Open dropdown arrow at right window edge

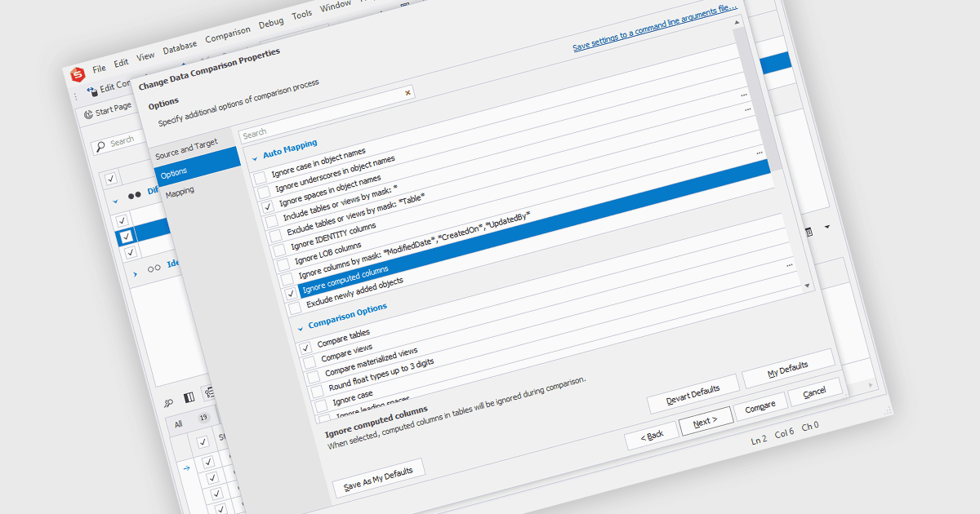click(826, 226)
